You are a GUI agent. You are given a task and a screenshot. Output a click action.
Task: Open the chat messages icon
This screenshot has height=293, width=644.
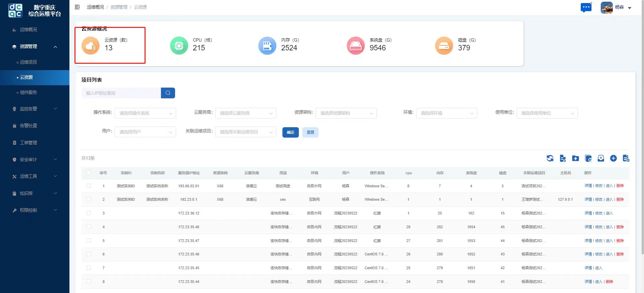586,7
